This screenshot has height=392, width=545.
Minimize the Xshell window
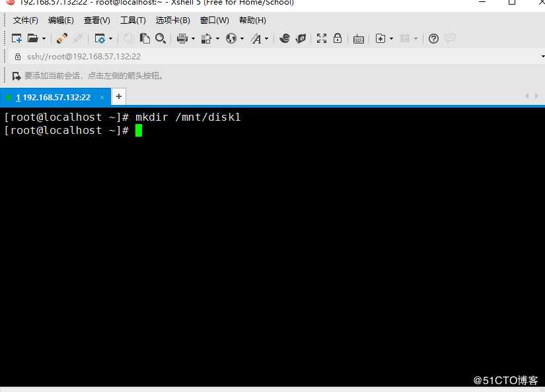482,2
